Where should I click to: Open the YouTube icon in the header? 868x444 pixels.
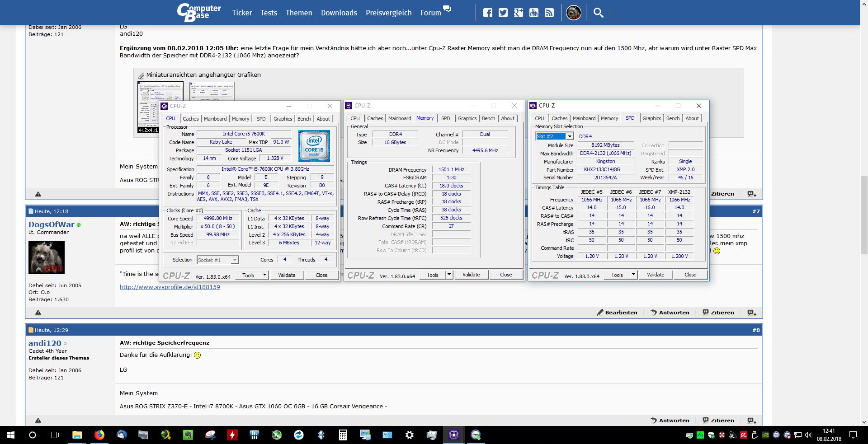coord(533,13)
